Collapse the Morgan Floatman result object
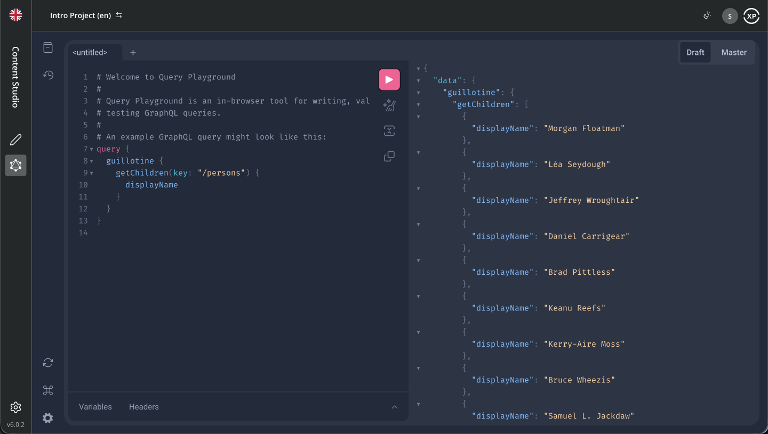This screenshot has width=768, height=434. pos(418,117)
